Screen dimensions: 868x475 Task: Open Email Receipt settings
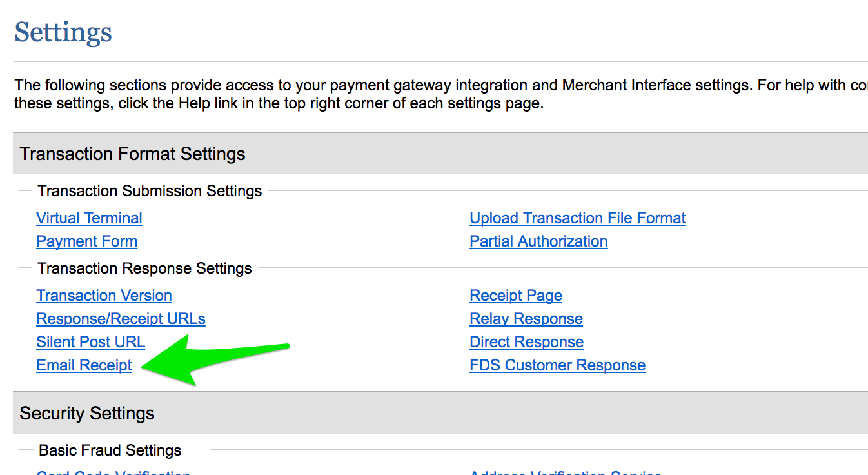coord(84,365)
